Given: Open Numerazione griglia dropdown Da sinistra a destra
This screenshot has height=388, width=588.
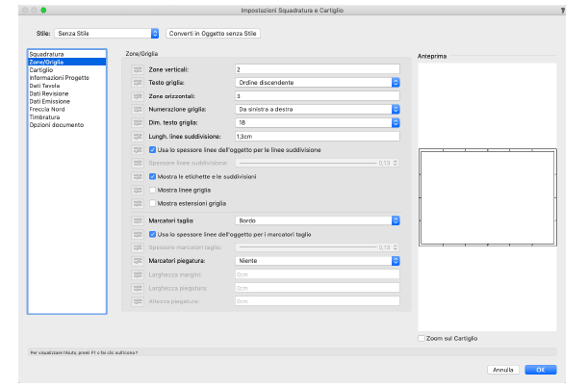Looking at the screenshot, I should tap(318, 109).
